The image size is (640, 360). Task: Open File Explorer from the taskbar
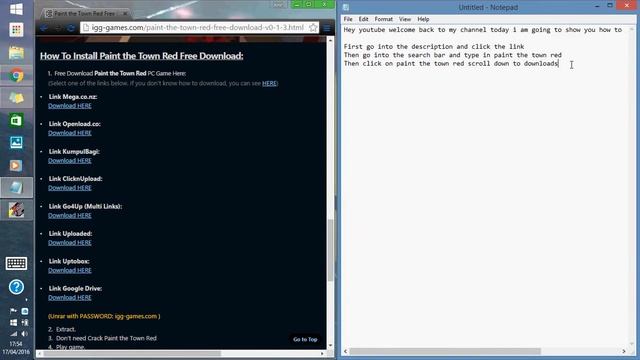pyautogui.click(x=16, y=53)
